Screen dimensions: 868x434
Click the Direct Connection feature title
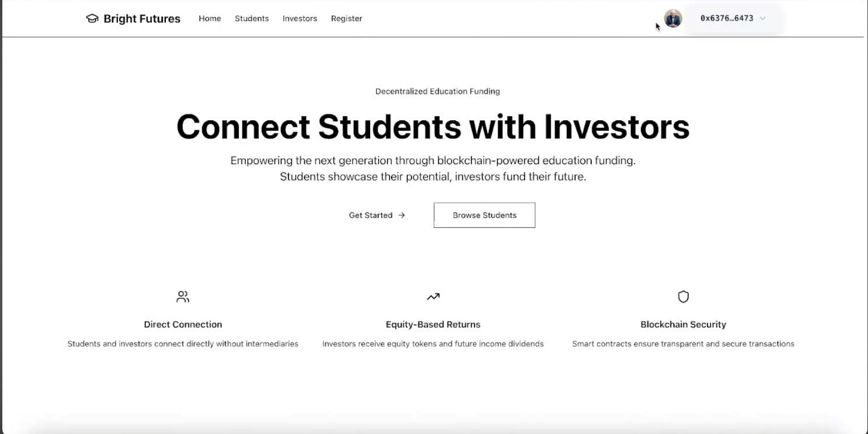pyautogui.click(x=183, y=324)
